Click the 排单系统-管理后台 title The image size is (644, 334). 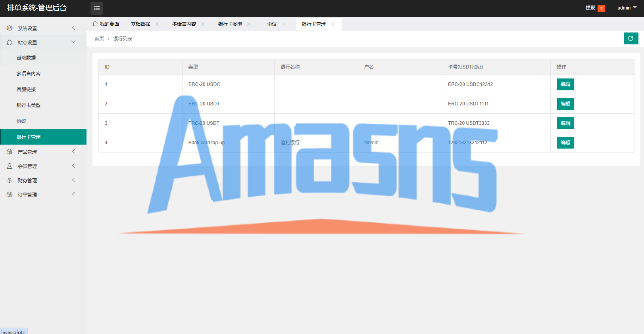pos(37,8)
